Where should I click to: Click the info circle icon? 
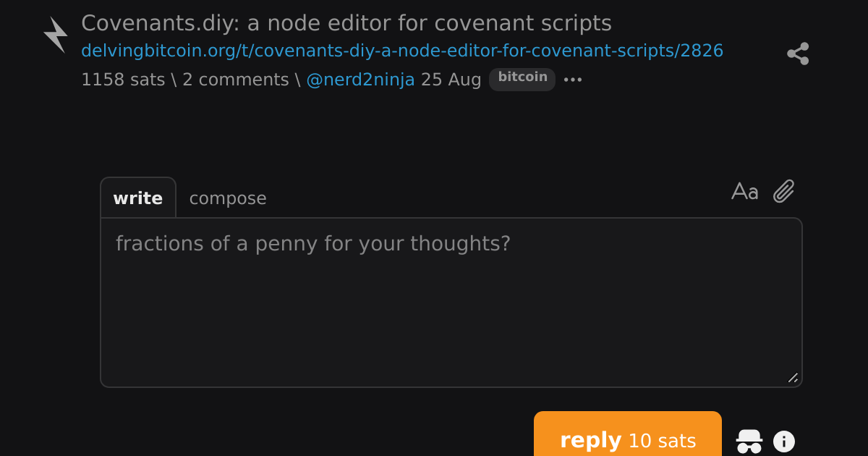point(784,442)
